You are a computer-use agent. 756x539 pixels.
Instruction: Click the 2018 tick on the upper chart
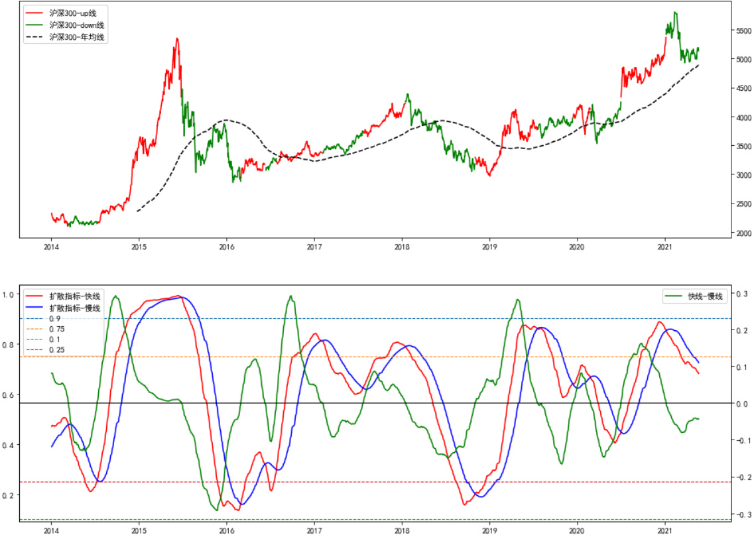point(401,247)
